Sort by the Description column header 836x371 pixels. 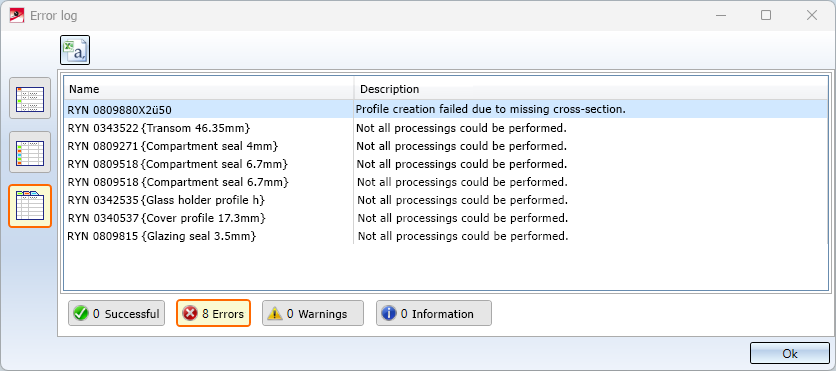(591, 89)
